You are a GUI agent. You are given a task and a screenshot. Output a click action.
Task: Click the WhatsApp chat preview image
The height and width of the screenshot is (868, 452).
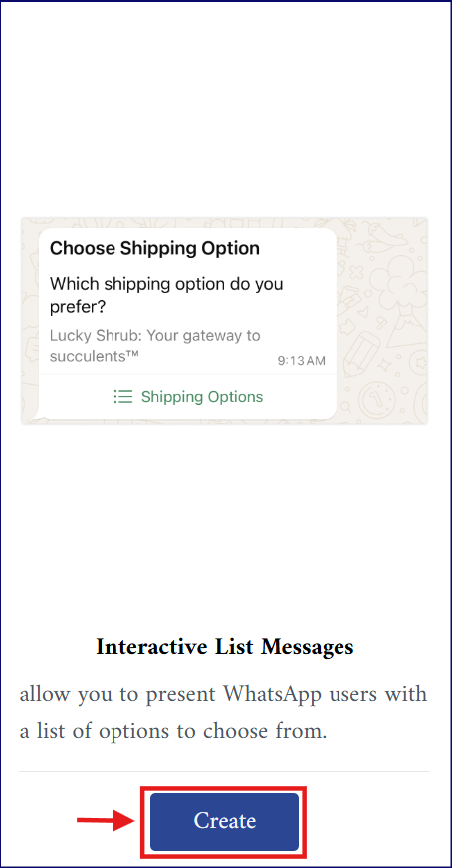tap(224, 322)
